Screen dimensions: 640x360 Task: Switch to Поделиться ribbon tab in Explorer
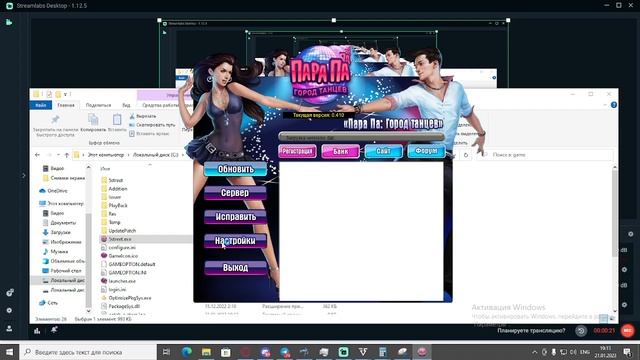pos(98,105)
